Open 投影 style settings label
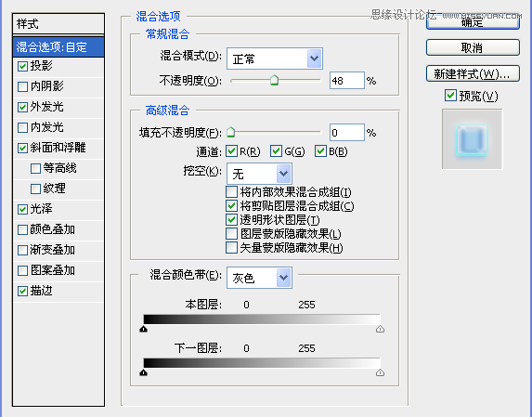 [x=41, y=66]
